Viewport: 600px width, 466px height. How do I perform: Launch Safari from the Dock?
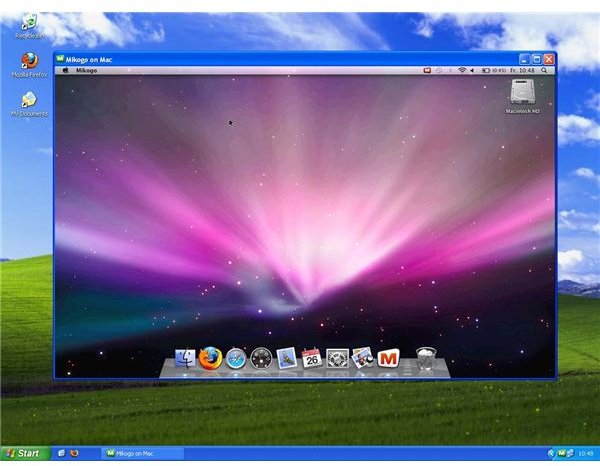point(236,358)
